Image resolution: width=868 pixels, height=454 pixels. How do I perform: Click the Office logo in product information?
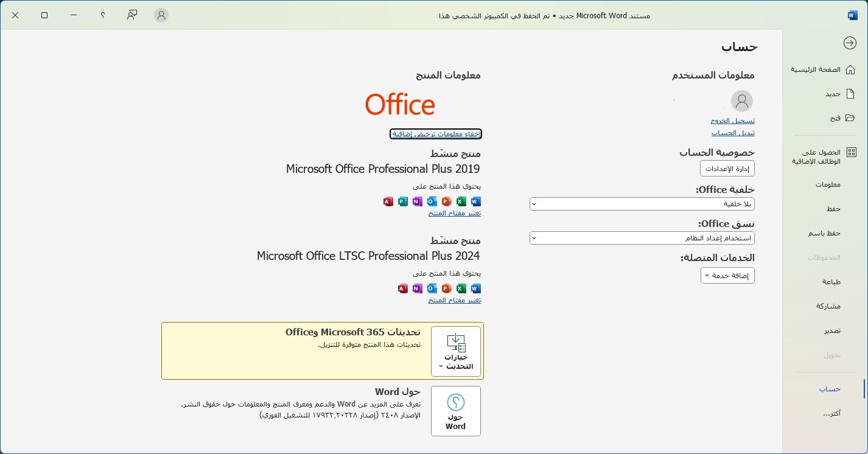click(x=400, y=105)
